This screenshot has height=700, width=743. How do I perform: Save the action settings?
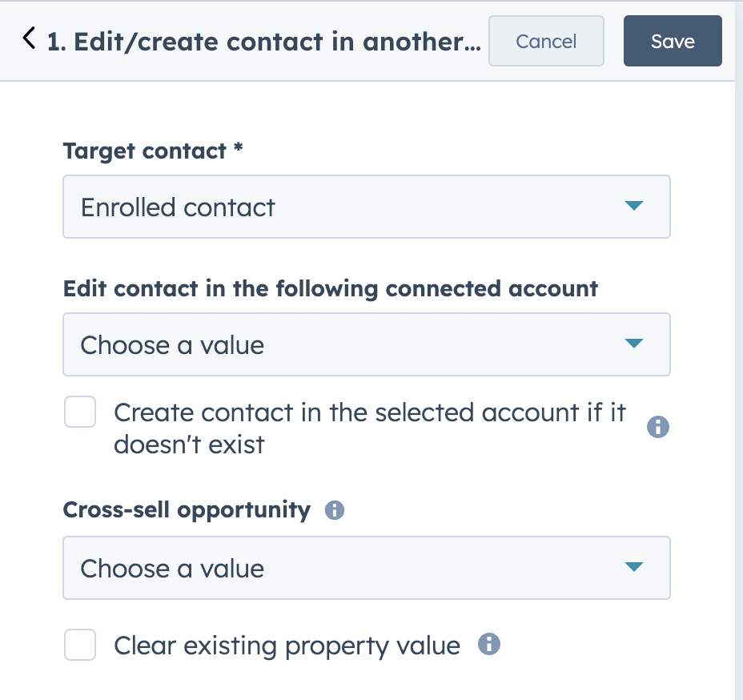click(673, 41)
